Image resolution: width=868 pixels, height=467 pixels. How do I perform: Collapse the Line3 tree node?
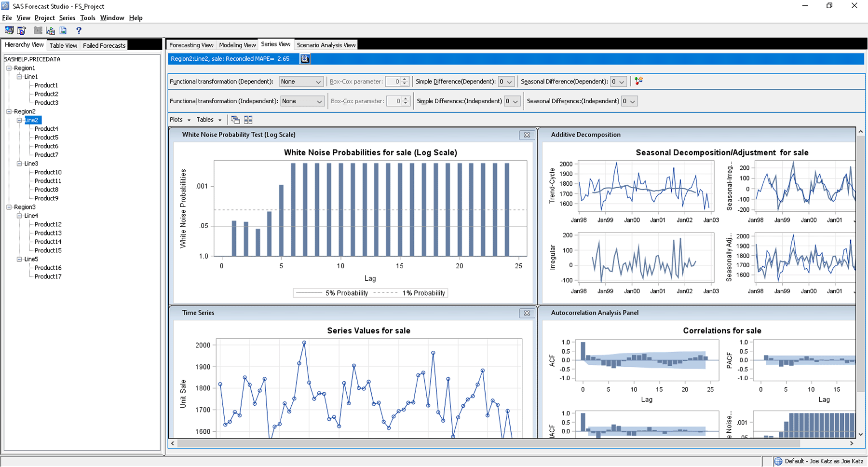(x=19, y=164)
